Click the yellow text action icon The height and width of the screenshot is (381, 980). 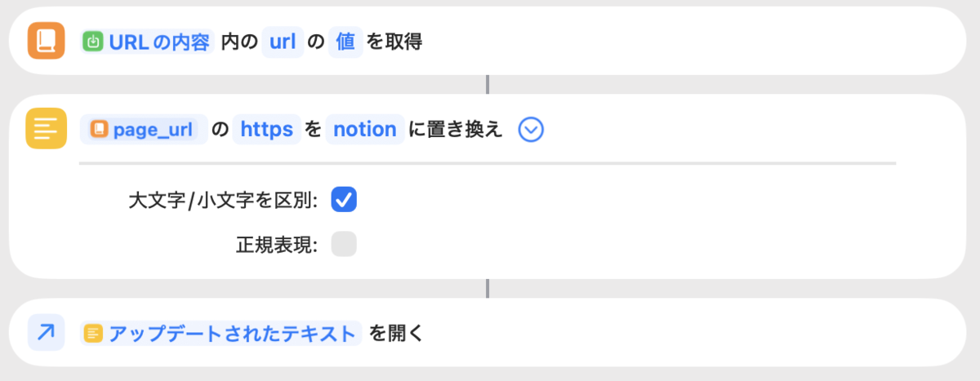46,129
